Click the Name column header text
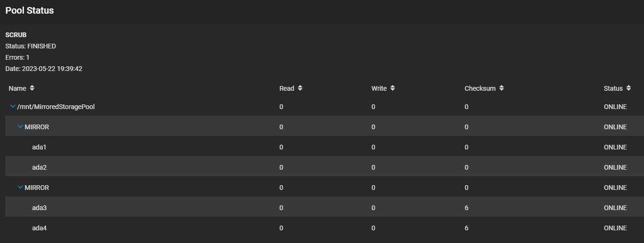 [17, 88]
